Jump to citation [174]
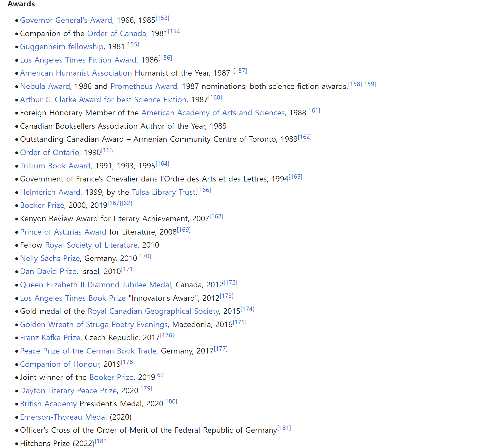 coord(247,309)
